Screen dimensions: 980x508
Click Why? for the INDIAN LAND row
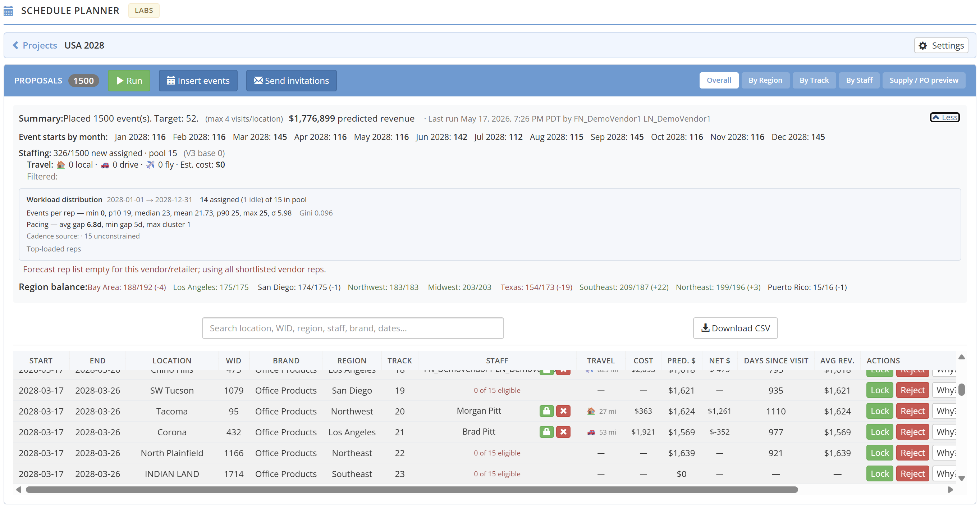click(x=945, y=474)
